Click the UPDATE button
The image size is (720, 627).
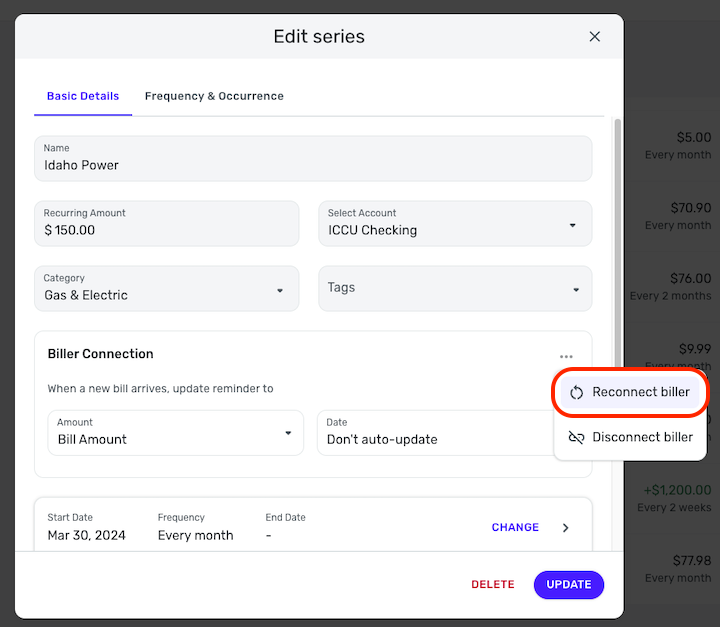568,585
